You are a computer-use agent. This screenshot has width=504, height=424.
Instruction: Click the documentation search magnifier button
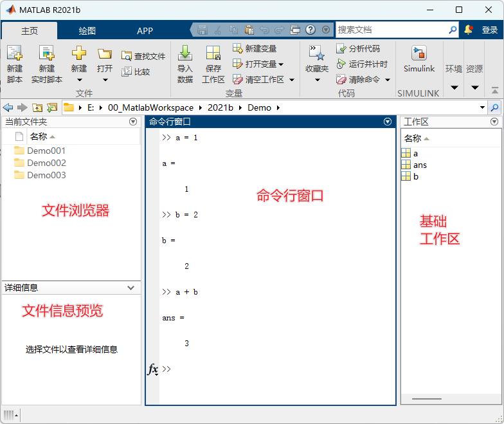point(453,30)
